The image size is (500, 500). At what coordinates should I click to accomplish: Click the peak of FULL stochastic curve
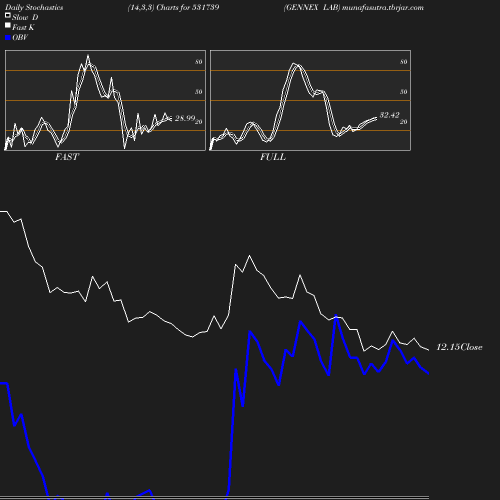[294, 63]
